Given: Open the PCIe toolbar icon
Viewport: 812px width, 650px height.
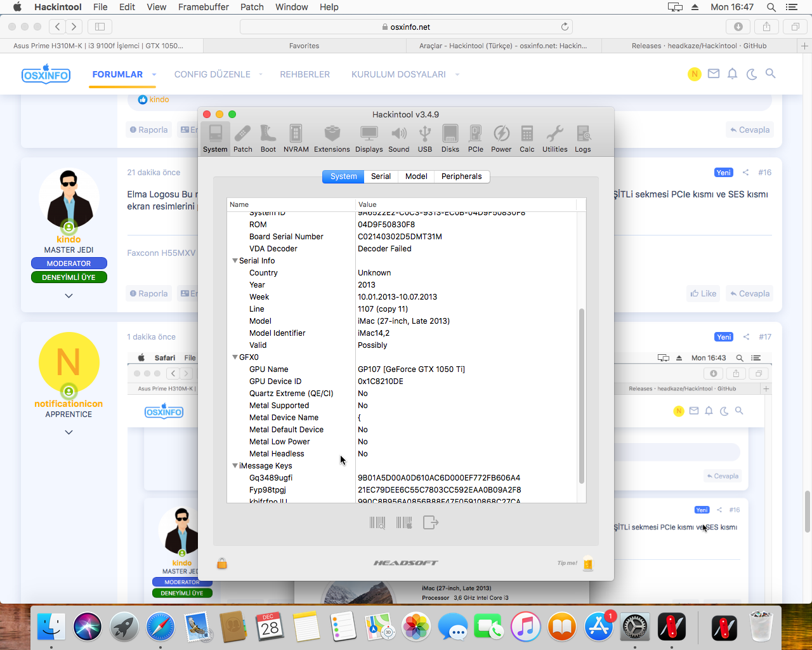Looking at the screenshot, I should (475, 138).
